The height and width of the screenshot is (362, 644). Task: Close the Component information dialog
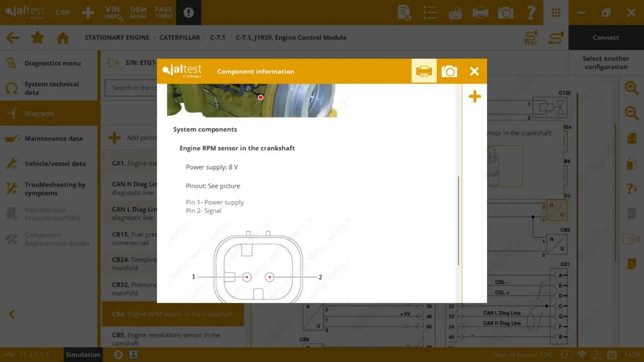point(474,71)
